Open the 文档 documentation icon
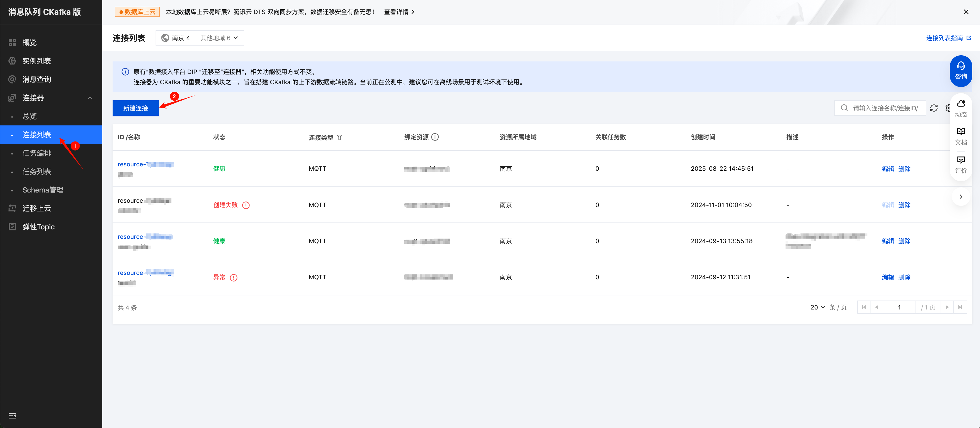This screenshot has height=428, width=980. click(x=961, y=136)
